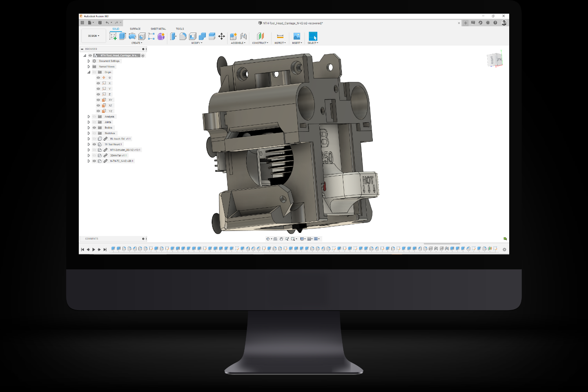Open the MODIFY menu dropdown
The width and height of the screenshot is (588, 392).
pos(197,43)
